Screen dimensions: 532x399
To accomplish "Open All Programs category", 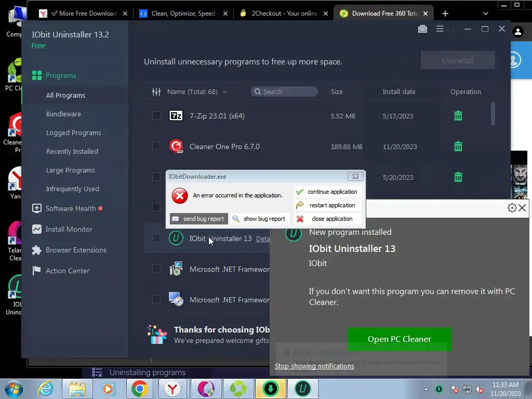I will tap(65, 96).
